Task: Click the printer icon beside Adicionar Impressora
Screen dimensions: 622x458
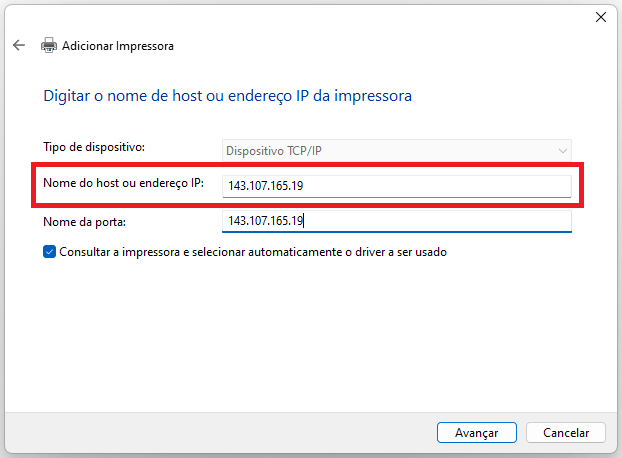Action: click(x=49, y=46)
